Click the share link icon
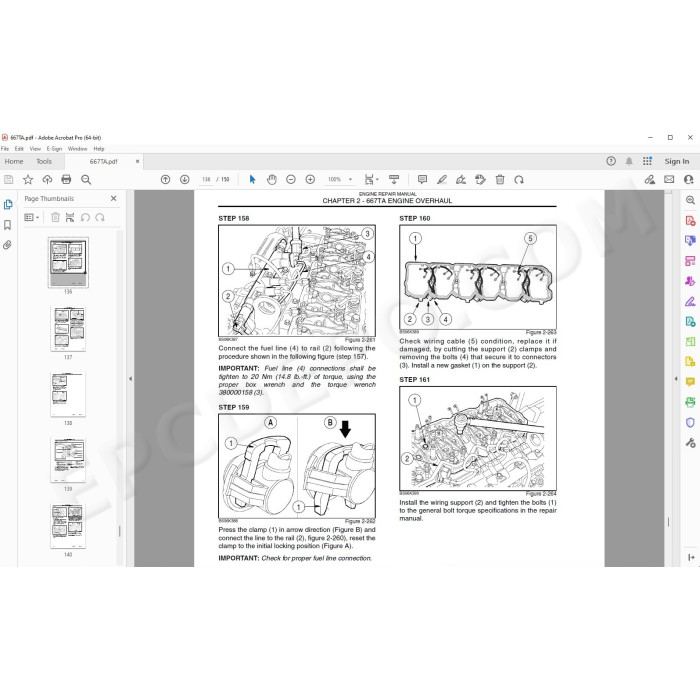Viewport: 700px width, 700px height. 650,179
